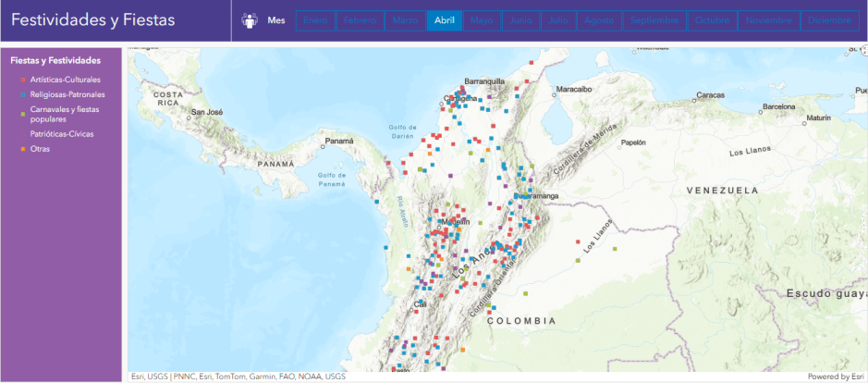Click the blue Religiosas-Patronales legend swatch
The height and width of the screenshot is (383, 868).
coord(24,94)
